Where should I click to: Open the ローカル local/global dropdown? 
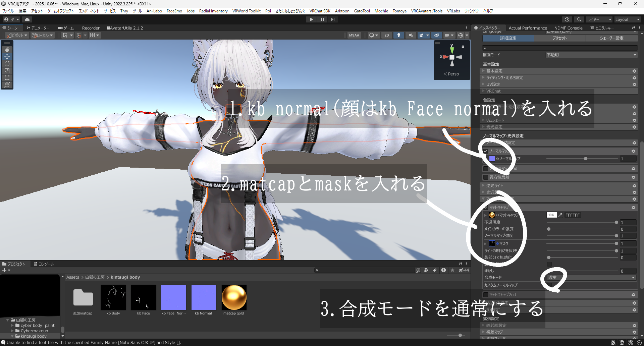tap(42, 35)
